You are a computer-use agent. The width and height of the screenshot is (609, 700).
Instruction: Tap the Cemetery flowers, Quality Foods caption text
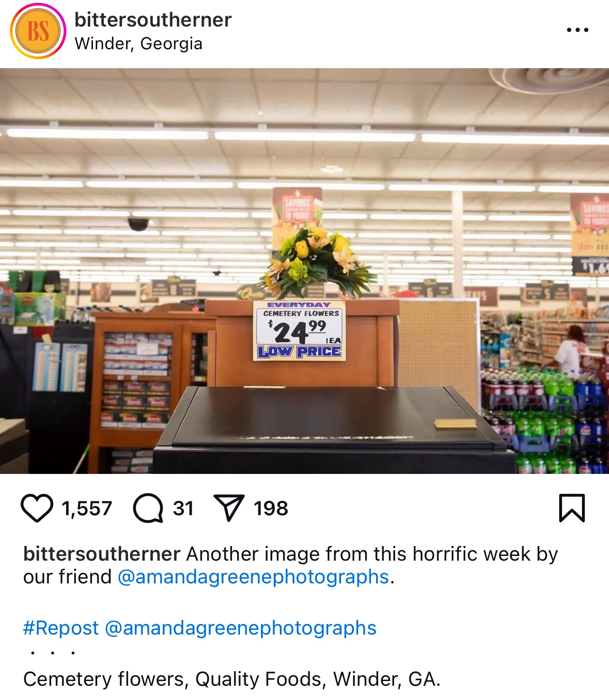click(x=232, y=679)
